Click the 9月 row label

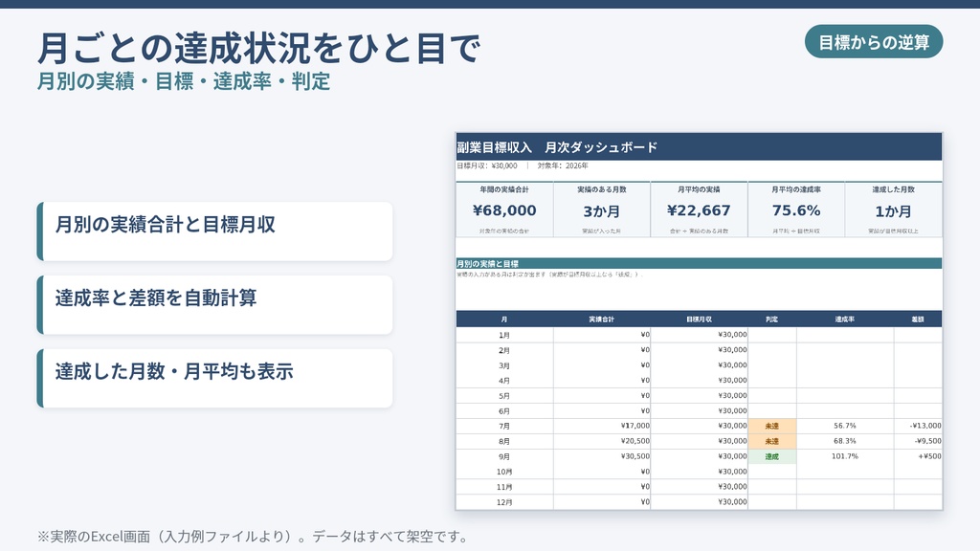504,456
